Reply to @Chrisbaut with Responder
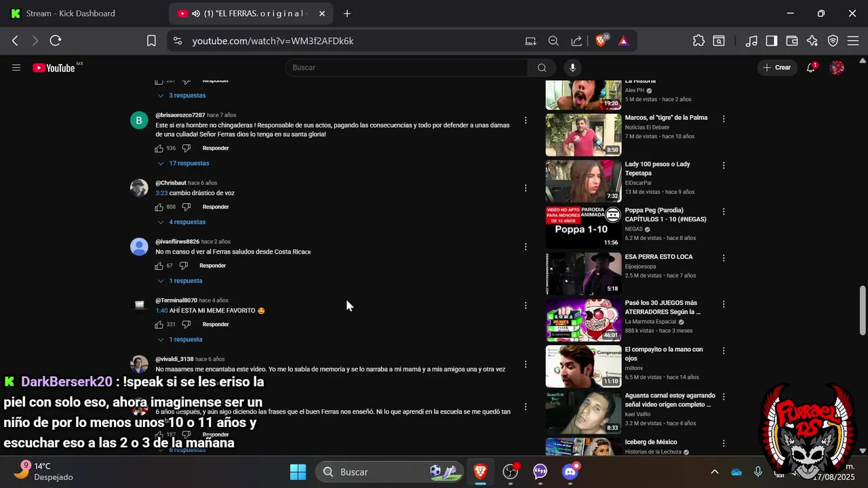Viewport: 868px width, 488px height. point(216,207)
